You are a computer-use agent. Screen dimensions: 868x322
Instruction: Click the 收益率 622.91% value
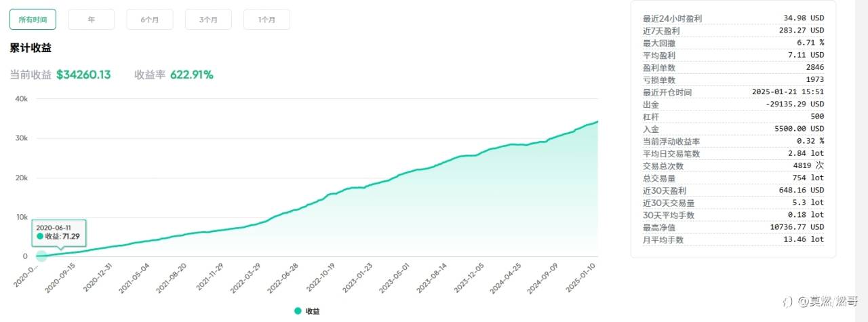(191, 75)
